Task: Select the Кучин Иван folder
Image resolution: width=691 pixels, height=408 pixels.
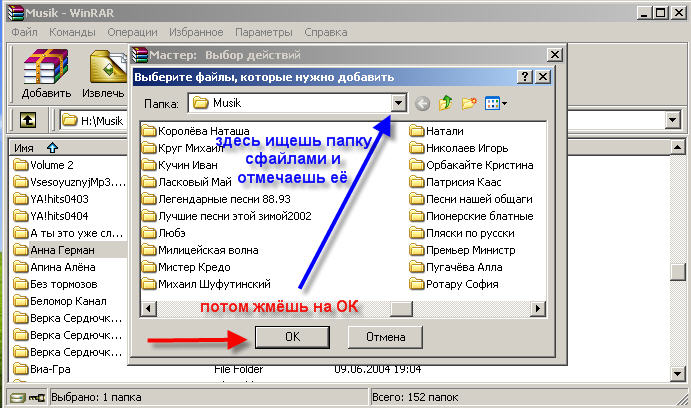Action: pyautogui.click(x=180, y=165)
